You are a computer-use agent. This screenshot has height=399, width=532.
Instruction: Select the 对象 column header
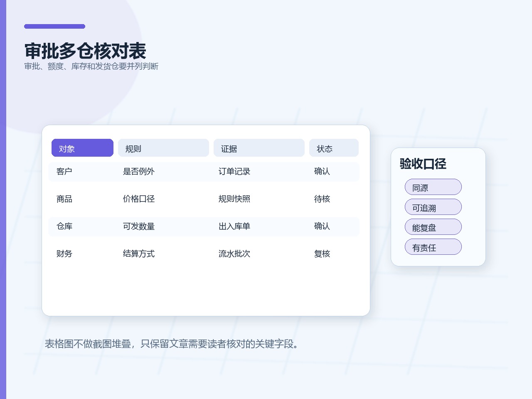point(82,148)
